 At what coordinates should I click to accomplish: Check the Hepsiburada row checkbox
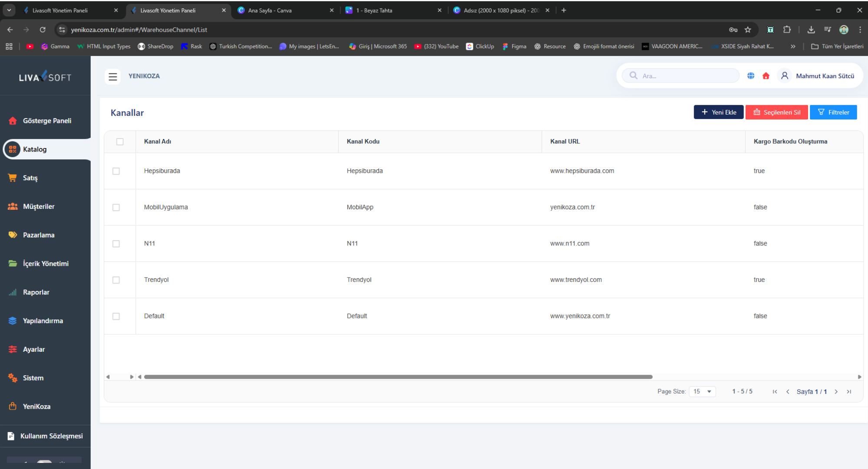coord(116,171)
